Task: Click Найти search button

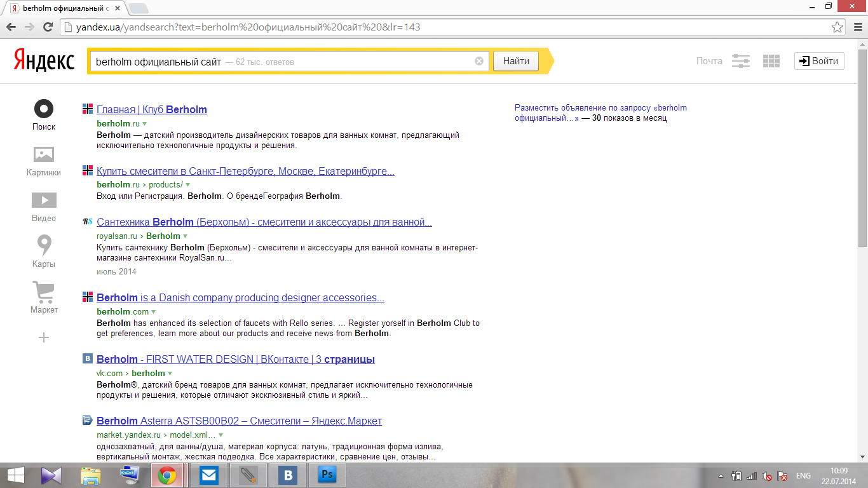Action: point(516,61)
